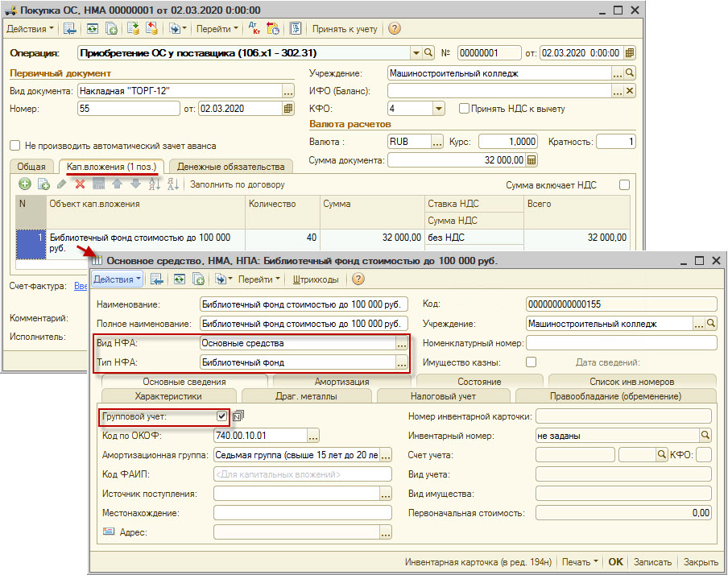728x575 pixels.
Task: Click the help question icon in Покупка ОС toolbar
Action: point(394,28)
